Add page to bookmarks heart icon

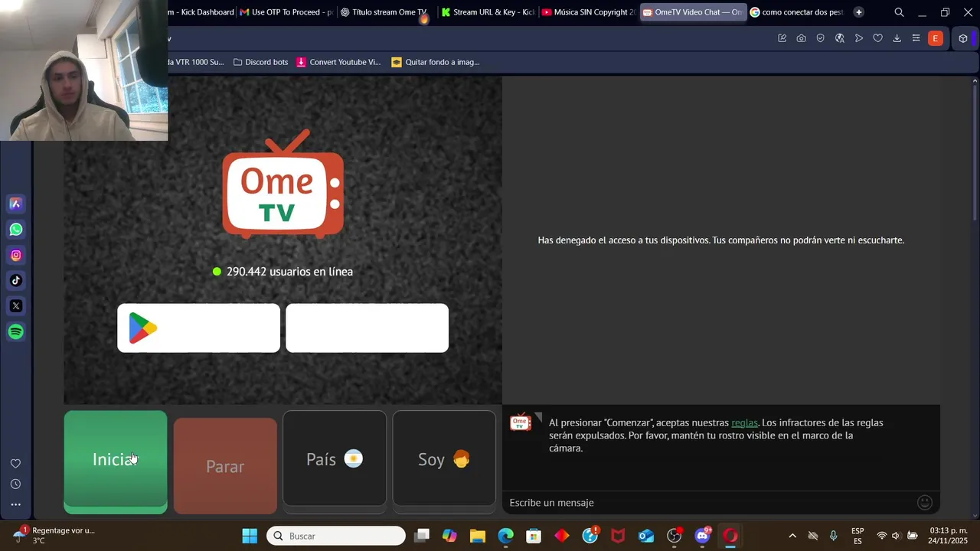point(877,38)
